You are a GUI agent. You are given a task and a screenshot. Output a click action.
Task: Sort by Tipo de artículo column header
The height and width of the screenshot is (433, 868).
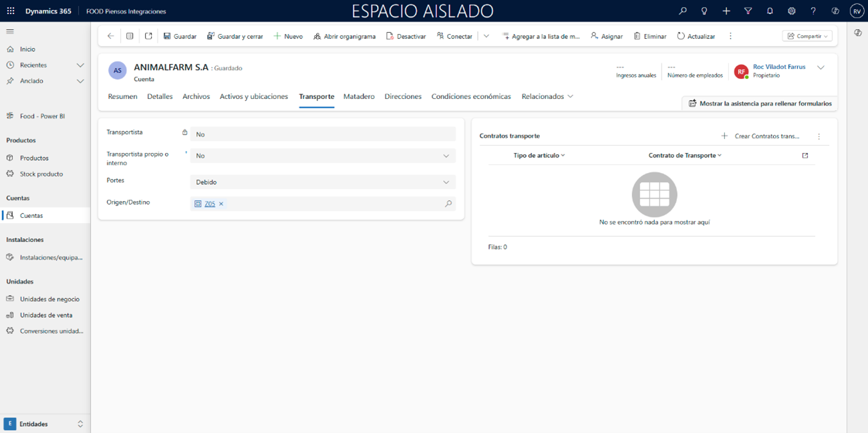[x=539, y=155]
